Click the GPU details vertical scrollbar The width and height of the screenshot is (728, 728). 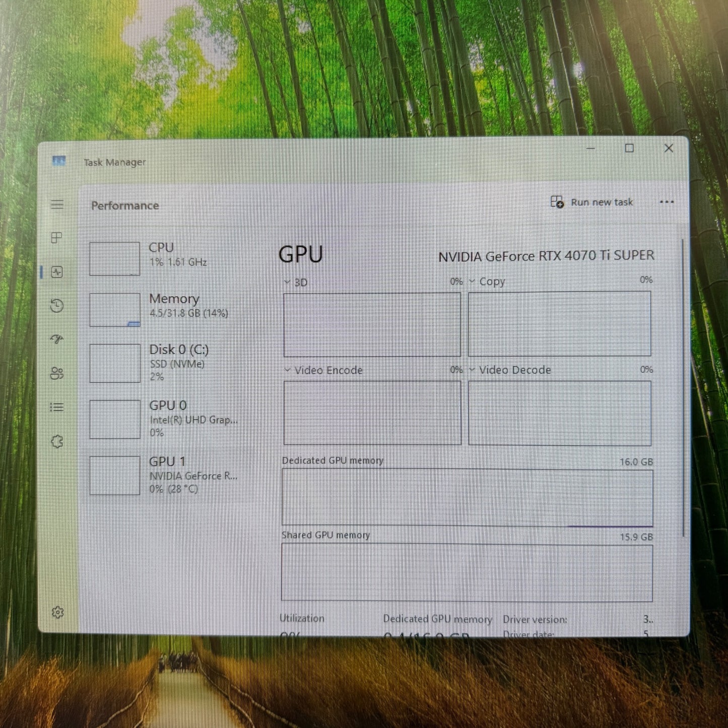click(683, 388)
